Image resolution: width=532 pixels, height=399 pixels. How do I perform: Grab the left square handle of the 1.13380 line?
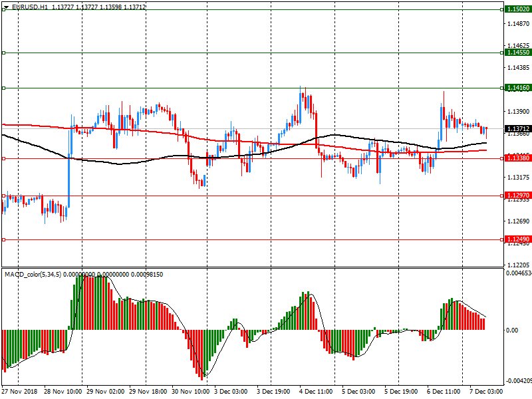[4, 158]
